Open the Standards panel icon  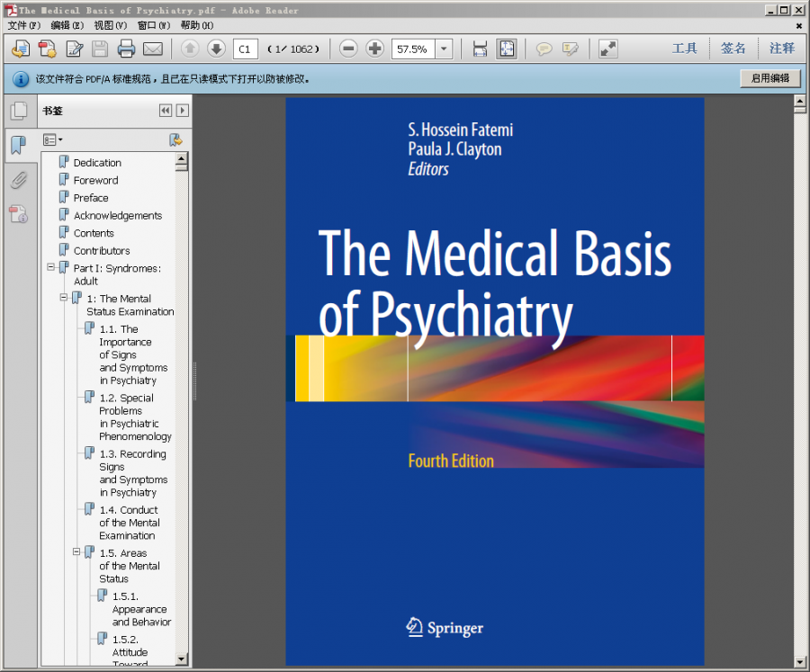tap(19, 214)
